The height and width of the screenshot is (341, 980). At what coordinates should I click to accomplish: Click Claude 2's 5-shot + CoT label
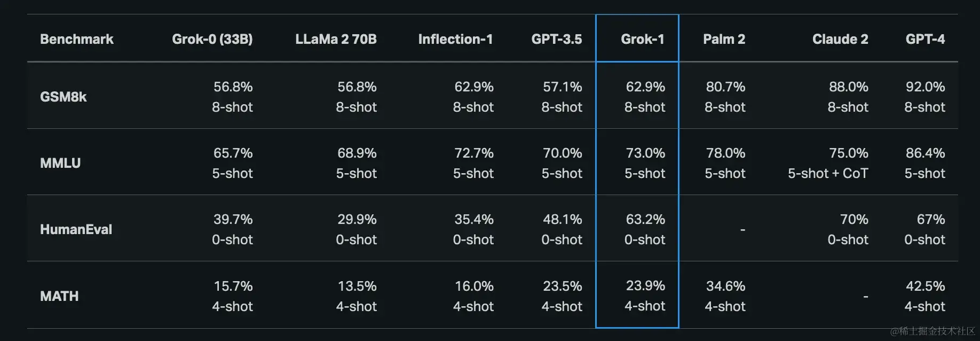point(828,174)
